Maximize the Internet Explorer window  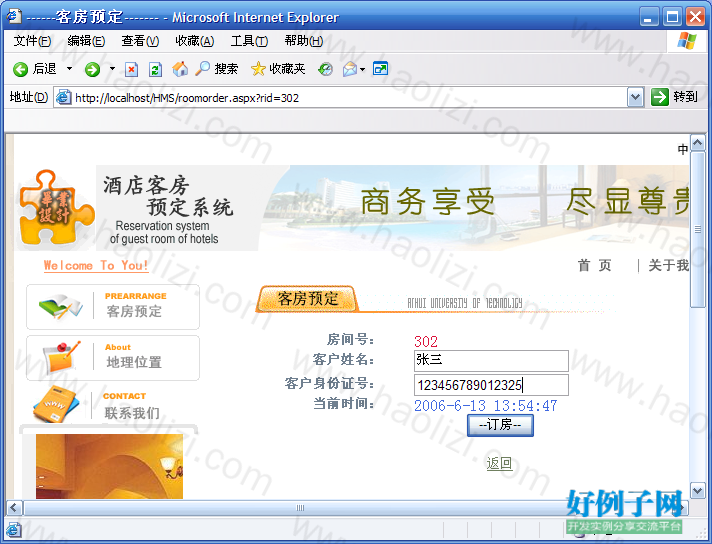tap(672, 17)
